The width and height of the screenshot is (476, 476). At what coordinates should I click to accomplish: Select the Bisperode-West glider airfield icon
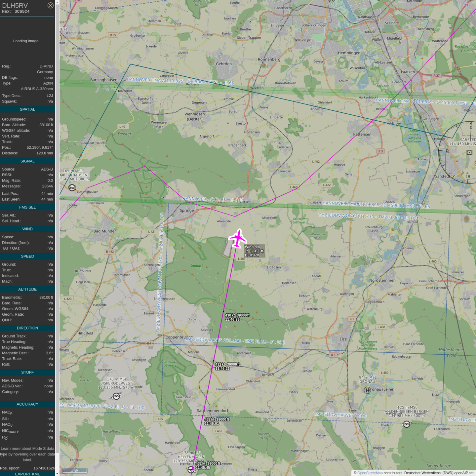(x=116, y=396)
